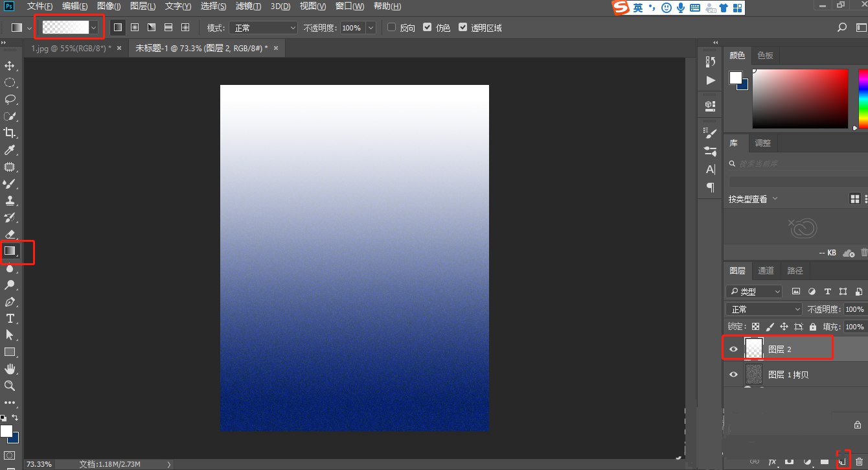Select the Lasso tool
868x470 pixels.
(x=9, y=99)
